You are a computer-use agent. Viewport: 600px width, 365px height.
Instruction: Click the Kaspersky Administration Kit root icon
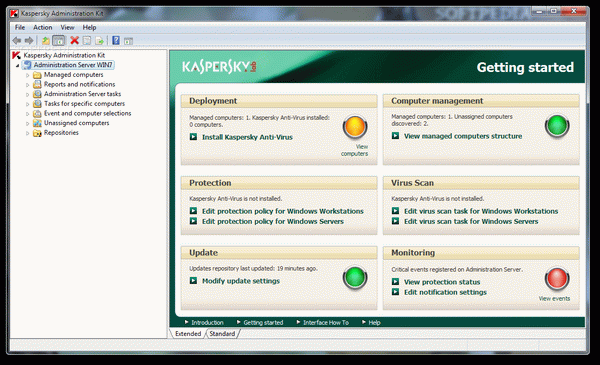tap(16, 55)
